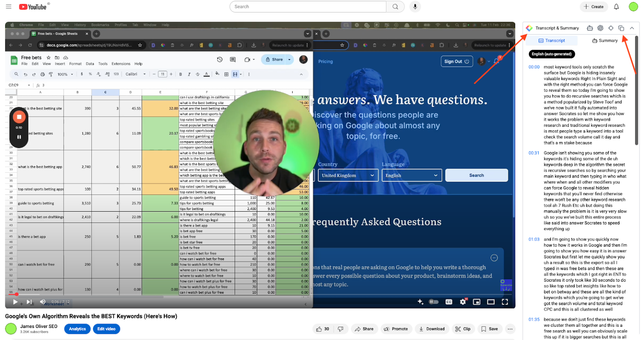Open the account menu via green avatar
Screen dimensions: 644x340
633,6
